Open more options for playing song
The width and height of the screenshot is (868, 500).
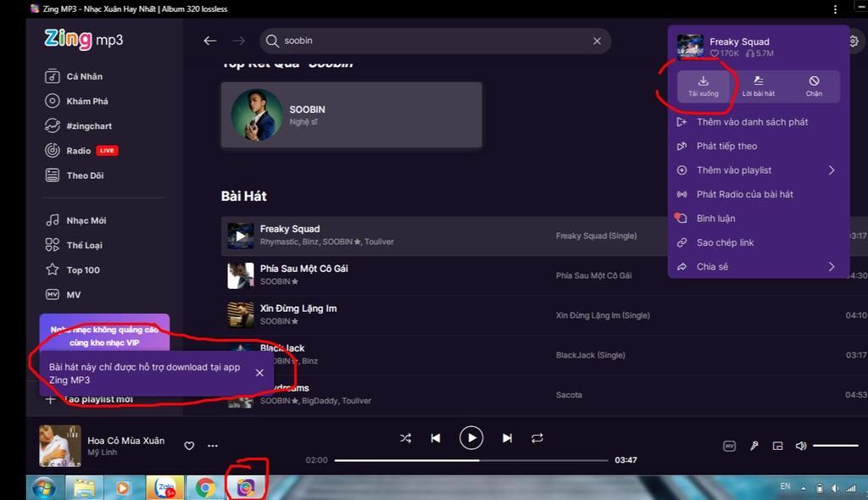coord(213,446)
